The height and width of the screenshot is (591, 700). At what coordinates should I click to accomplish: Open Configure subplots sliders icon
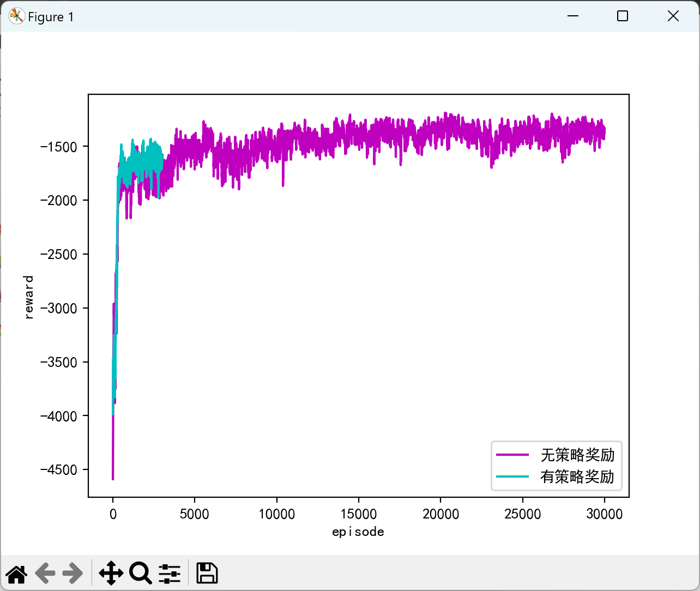click(x=170, y=574)
